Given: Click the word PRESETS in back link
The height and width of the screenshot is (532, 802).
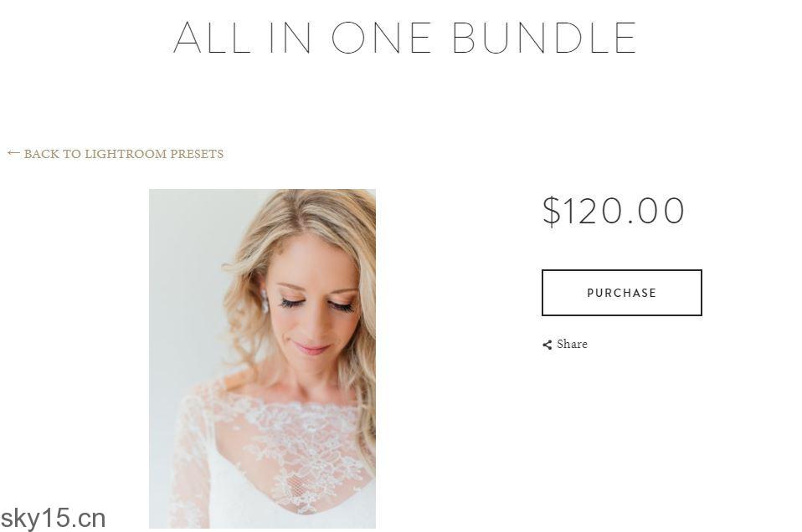Looking at the screenshot, I should [197, 154].
